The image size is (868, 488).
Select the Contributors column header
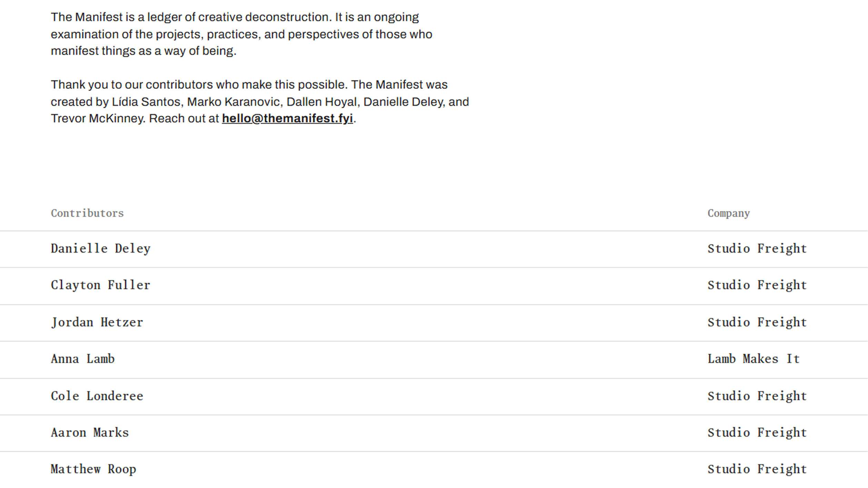point(87,213)
